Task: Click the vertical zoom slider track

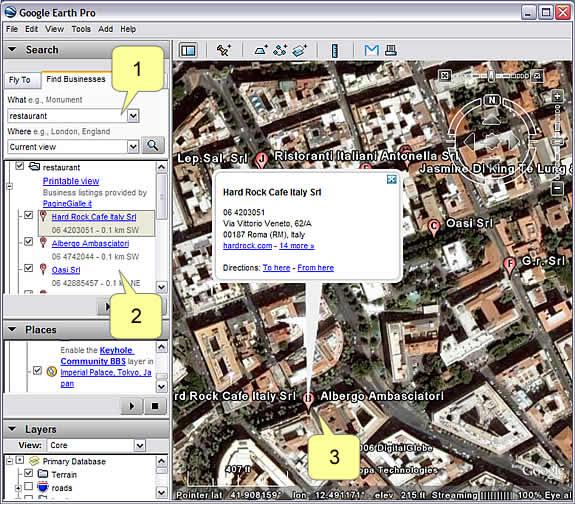Action: [x=557, y=141]
